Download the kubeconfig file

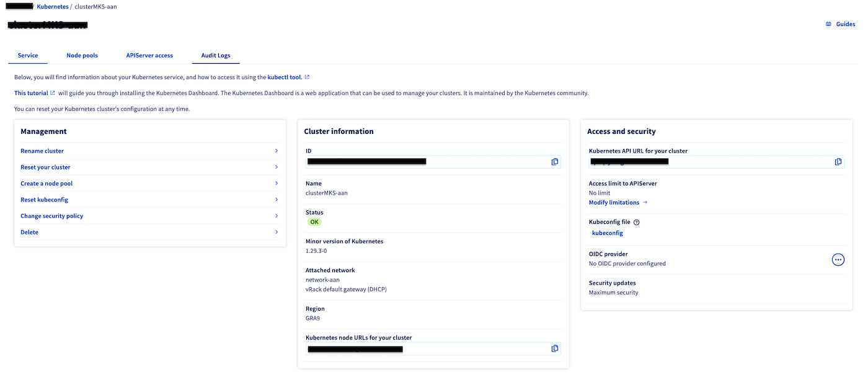click(607, 233)
